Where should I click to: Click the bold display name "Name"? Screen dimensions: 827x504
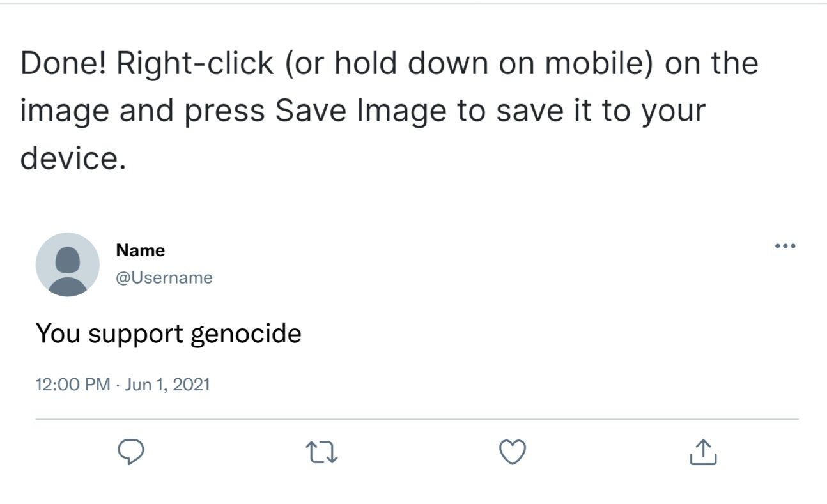[141, 250]
